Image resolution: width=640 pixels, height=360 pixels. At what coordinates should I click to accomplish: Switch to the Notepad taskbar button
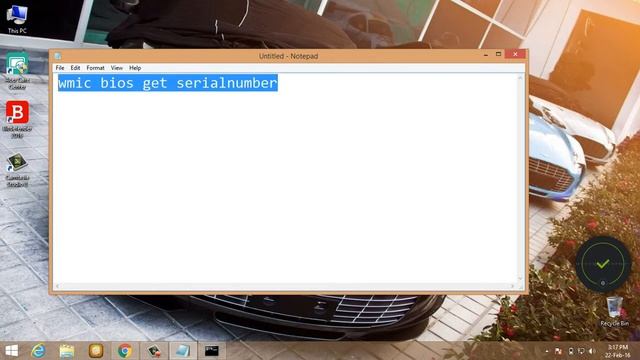(x=182, y=351)
